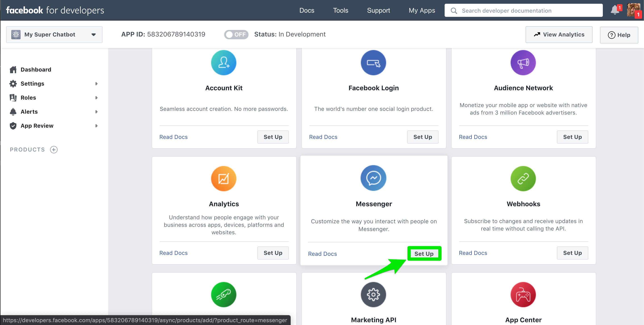Set up the Messenger product
644x325 pixels.
tap(424, 253)
